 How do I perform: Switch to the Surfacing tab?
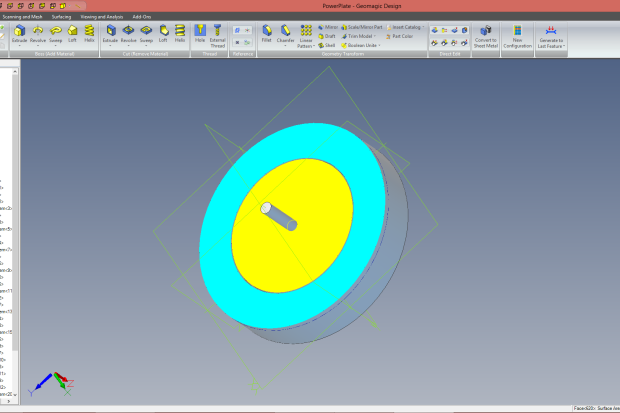click(x=62, y=17)
